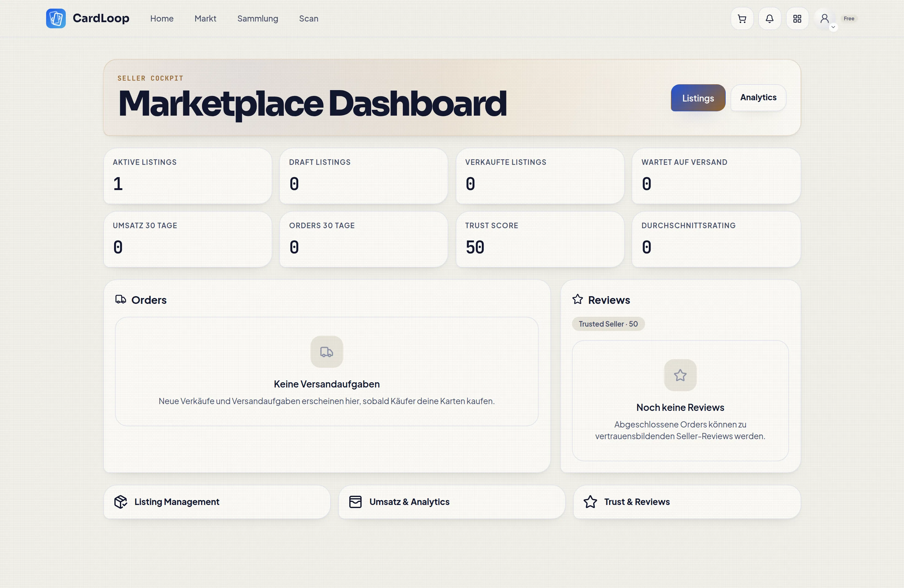
Task: Click the wallet icon in Umsatz & Analytics
Action: 355,502
